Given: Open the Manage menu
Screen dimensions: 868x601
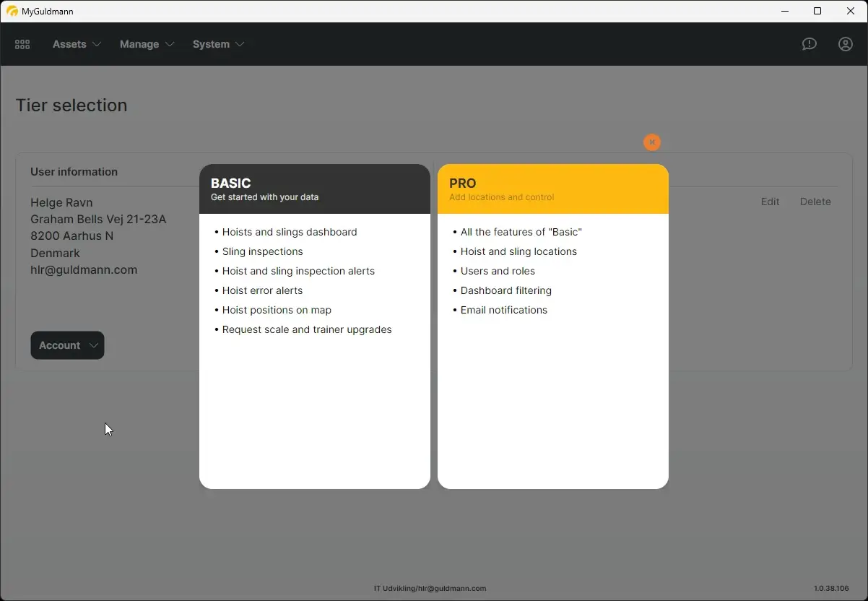Looking at the screenshot, I should coord(139,44).
